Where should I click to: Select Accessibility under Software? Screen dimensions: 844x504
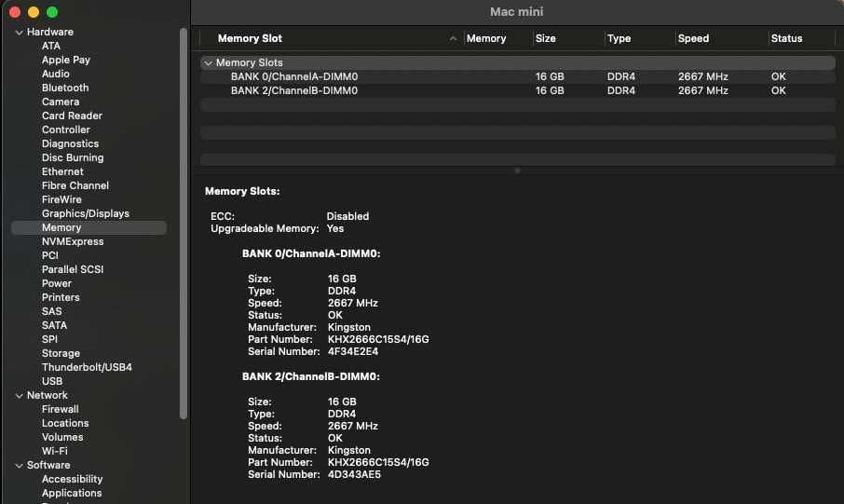coord(72,480)
